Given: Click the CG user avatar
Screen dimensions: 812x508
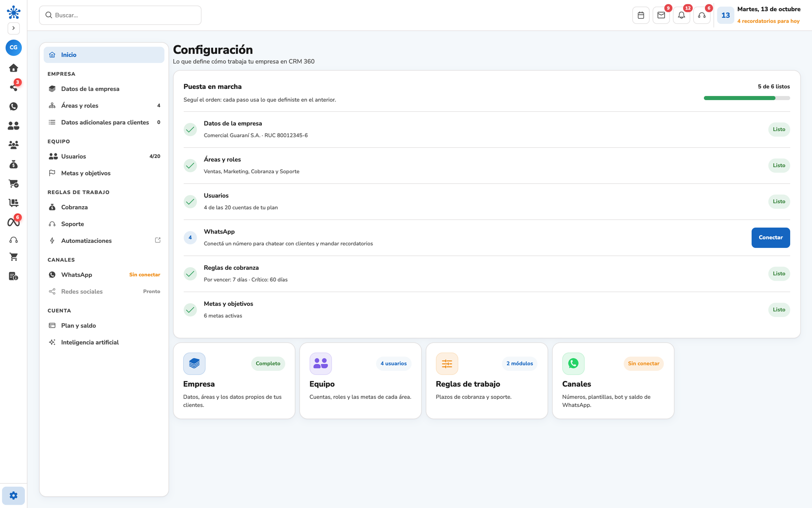Looking at the screenshot, I should pyautogui.click(x=14, y=47).
